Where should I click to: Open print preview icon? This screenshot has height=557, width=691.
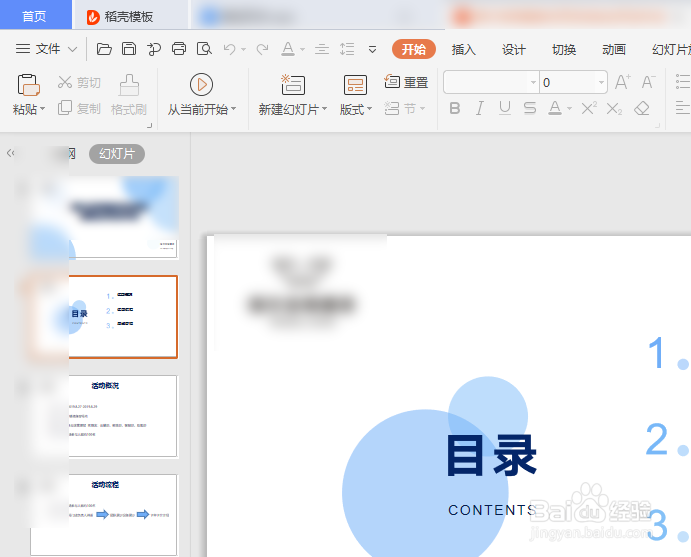point(204,49)
